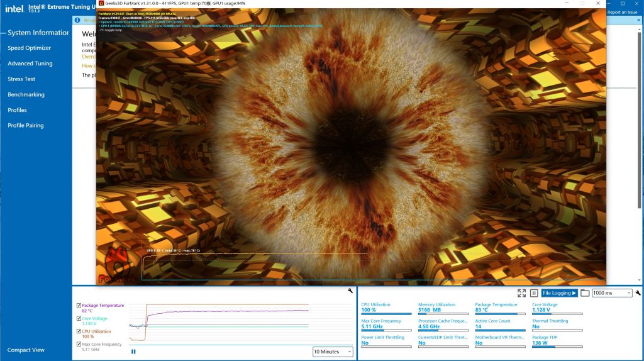
Task: Open the Profiles section
Action: pos(17,110)
